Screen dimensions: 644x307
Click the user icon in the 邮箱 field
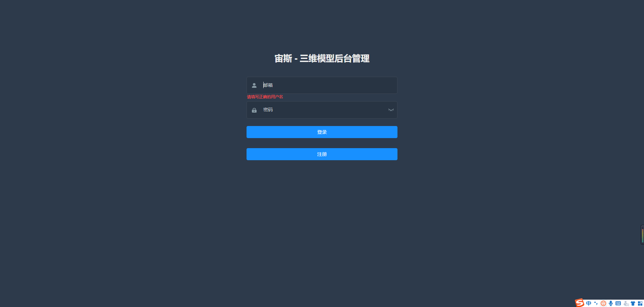point(254,85)
